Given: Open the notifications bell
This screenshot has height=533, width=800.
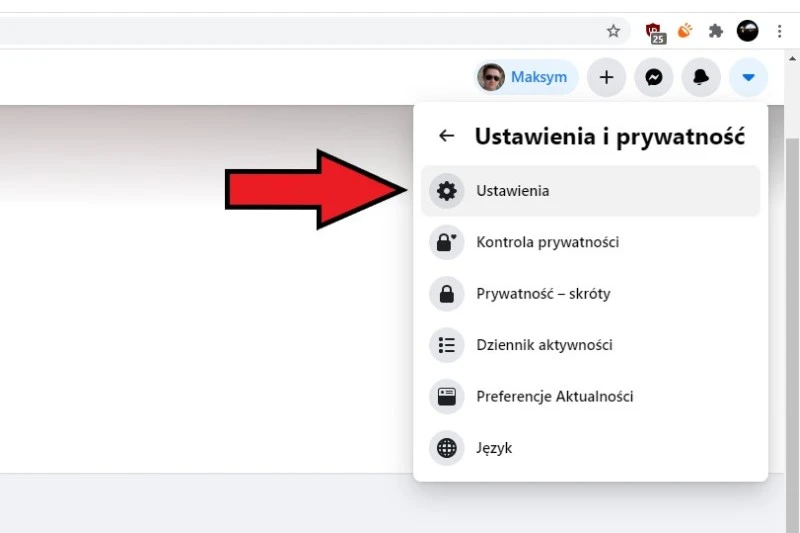Looking at the screenshot, I should tap(701, 78).
